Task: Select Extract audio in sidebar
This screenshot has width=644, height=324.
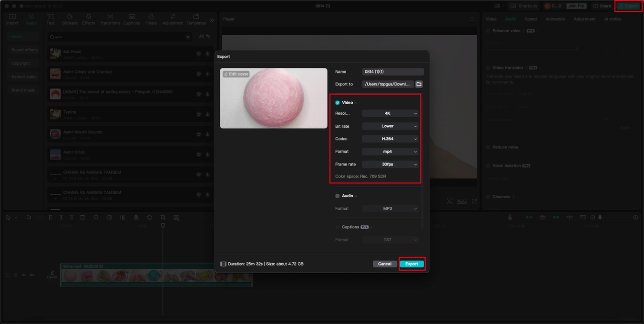Action: click(24, 77)
